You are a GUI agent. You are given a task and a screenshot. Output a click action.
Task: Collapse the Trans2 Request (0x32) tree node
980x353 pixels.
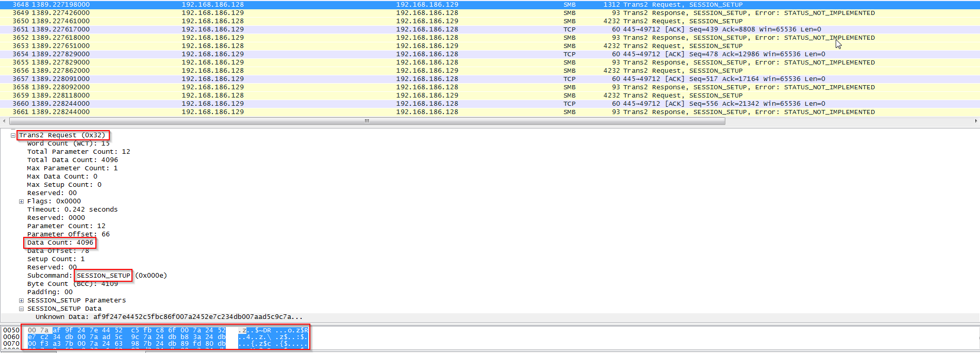coord(13,135)
